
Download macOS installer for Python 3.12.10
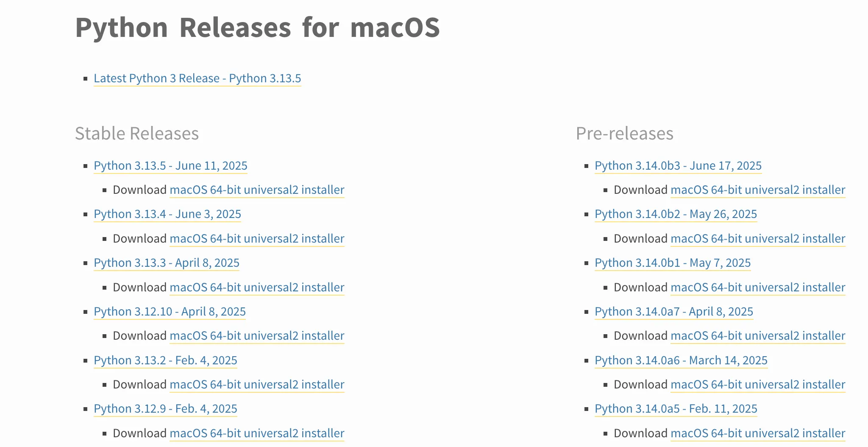tap(257, 335)
